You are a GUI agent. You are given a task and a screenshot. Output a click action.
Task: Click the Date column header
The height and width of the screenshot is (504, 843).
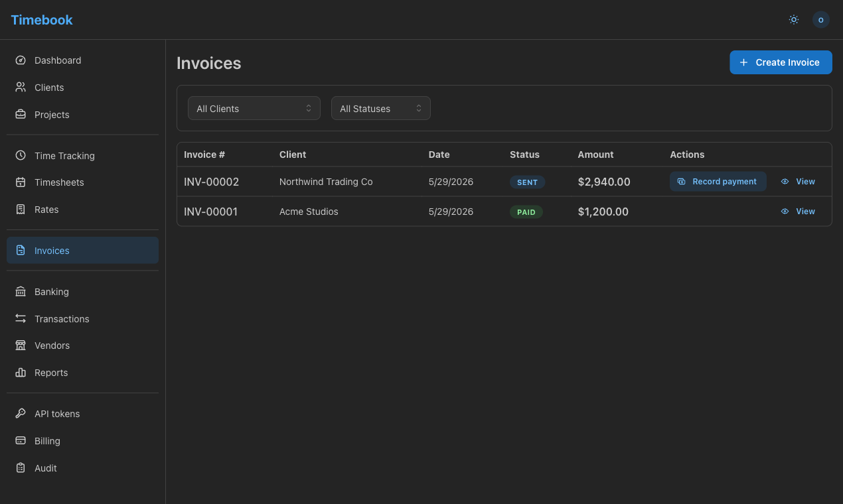[x=439, y=155]
